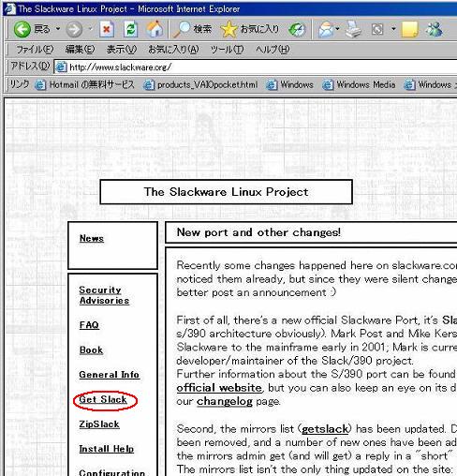This screenshot has width=457, height=476.
Task: Click the Forward arrow button
Action: [x=74, y=29]
